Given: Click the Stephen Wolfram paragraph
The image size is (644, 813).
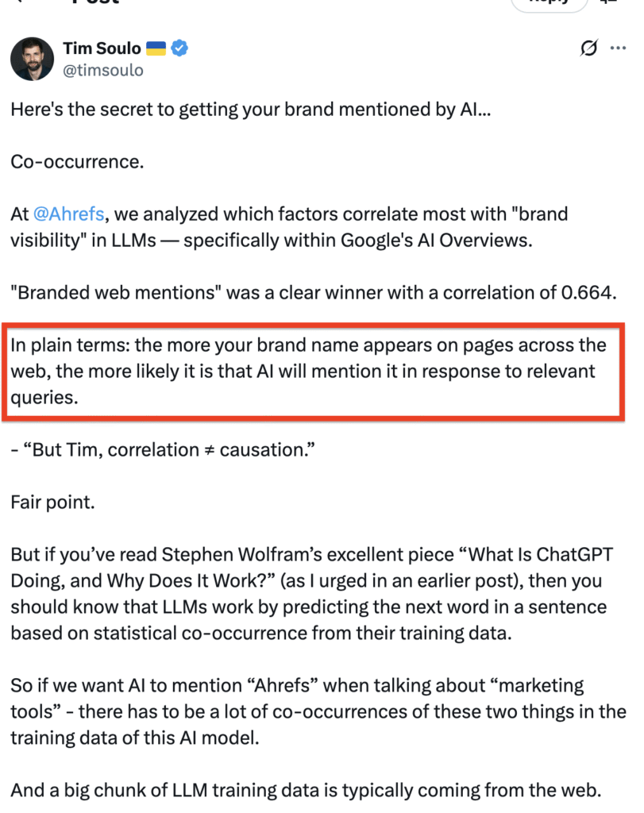Looking at the screenshot, I should 310,594.
